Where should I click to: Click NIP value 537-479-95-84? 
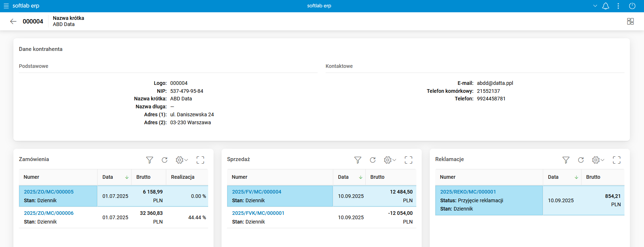pyautogui.click(x=186, y=91)
